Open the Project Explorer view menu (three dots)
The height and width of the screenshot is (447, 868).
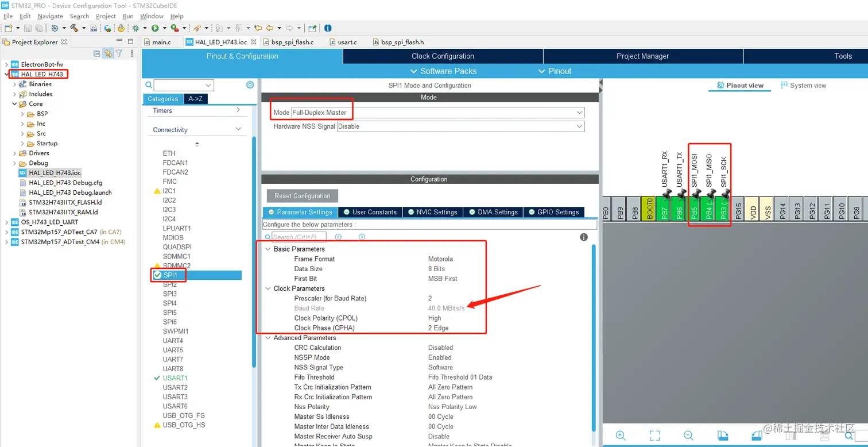click(133, 53)
